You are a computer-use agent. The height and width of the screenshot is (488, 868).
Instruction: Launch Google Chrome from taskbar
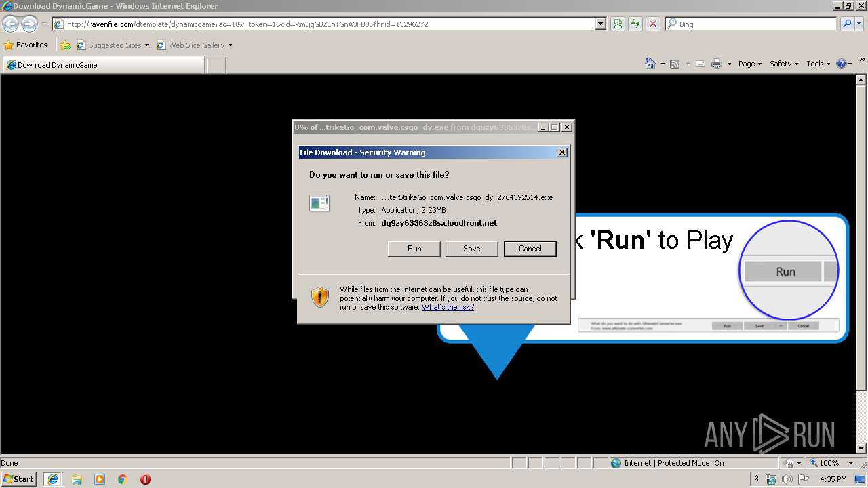point(123,479)
